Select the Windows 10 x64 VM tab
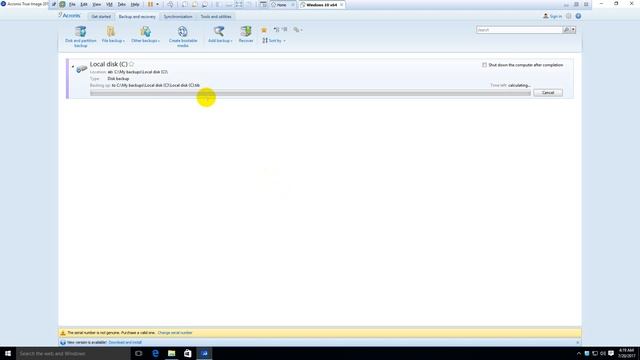The height and width of the screenshot is (360, 640). pyautogui.click(x=321, y=5)
